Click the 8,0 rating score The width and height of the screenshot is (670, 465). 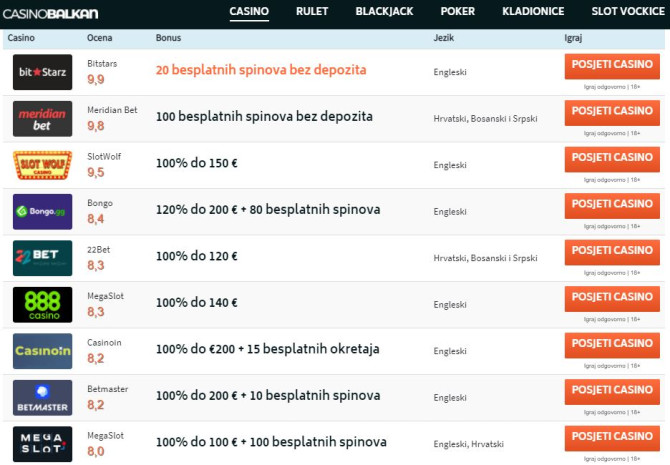tap(96, 452)
